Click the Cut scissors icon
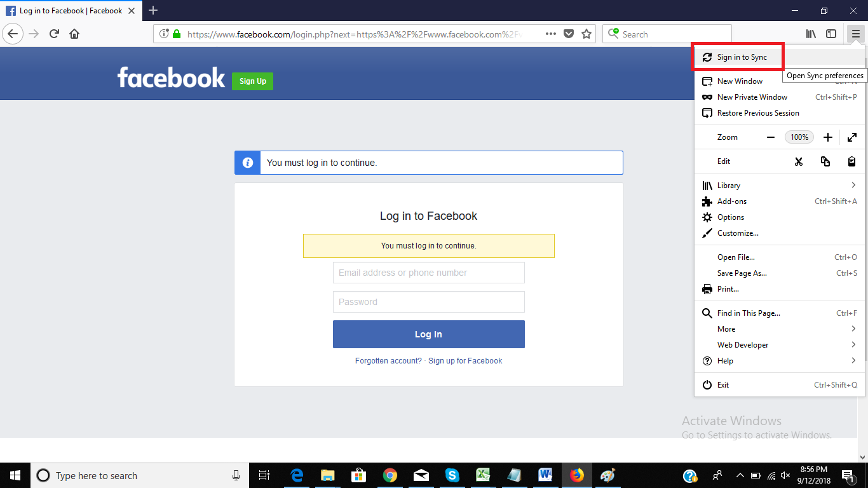 799,161
